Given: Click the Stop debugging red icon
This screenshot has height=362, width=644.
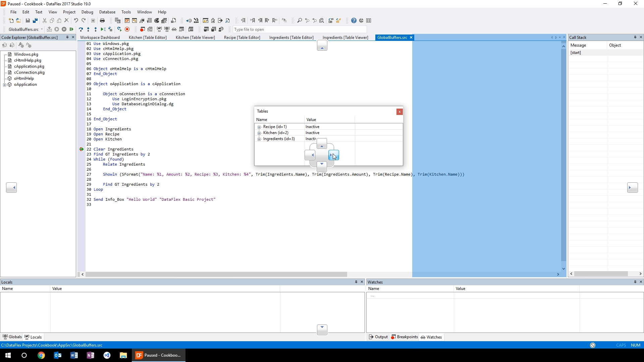Looking at the screenshot, I should 127,29.
